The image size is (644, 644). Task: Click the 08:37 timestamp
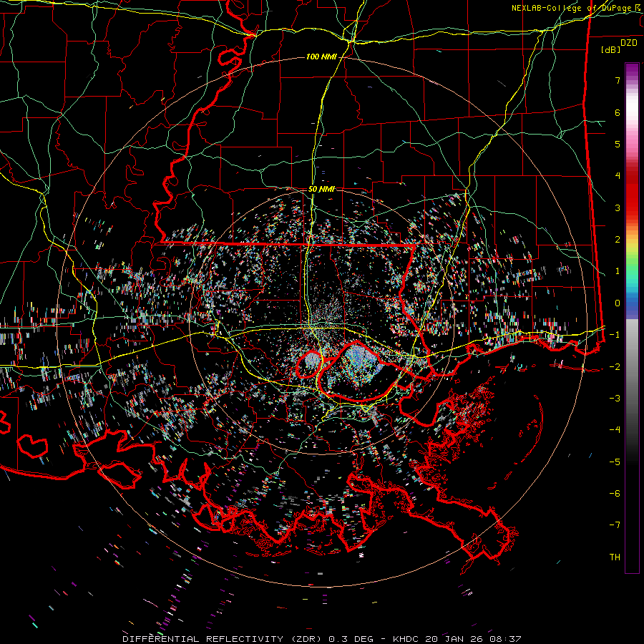[x=504, y=639]
